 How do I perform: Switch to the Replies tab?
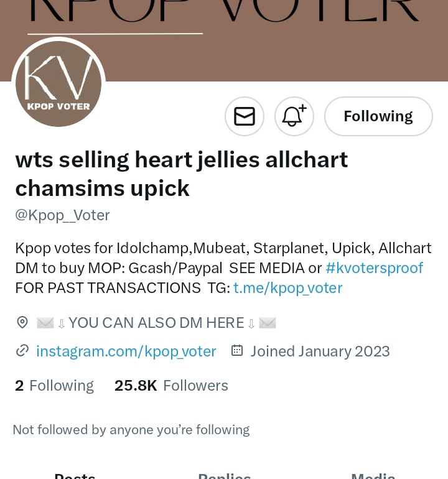224,475
